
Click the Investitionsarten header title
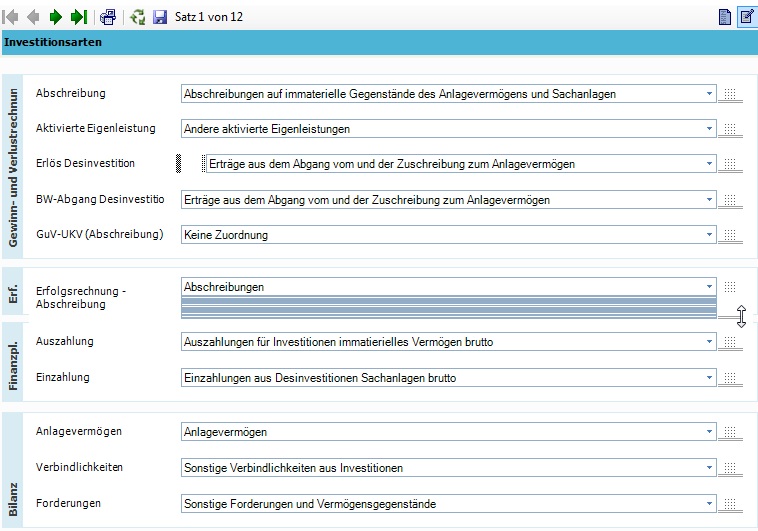click(53, 42)
